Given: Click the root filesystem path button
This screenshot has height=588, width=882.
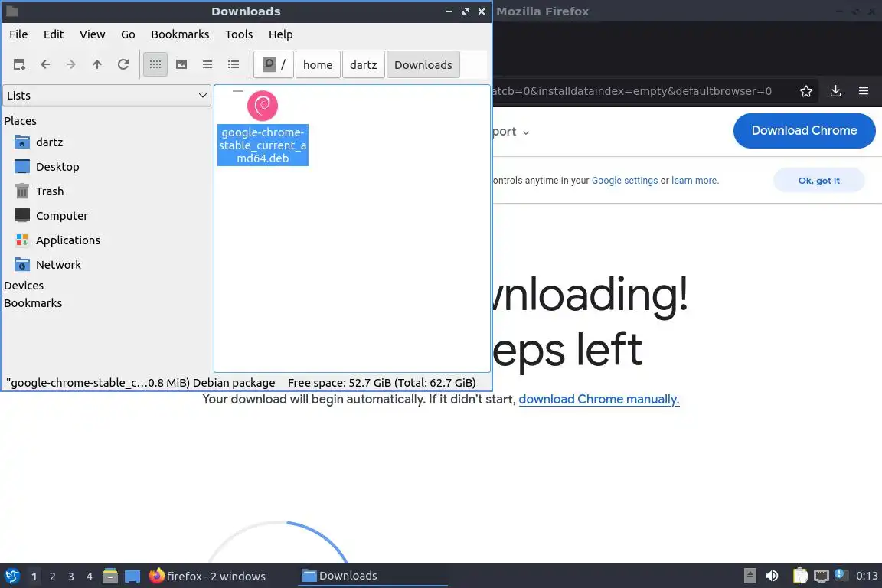Looking at the screenshot, I should (x=274, y=65).
